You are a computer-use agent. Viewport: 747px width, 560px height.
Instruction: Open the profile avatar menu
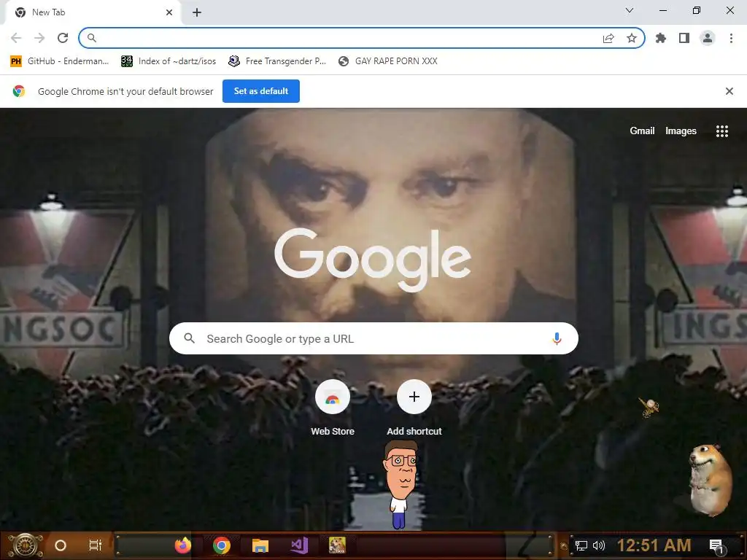(x=708, y=38)
